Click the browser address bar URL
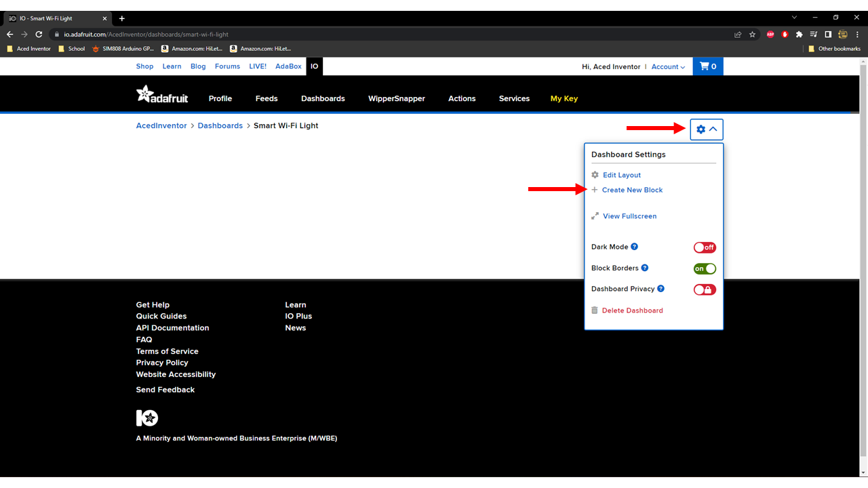 (146, 35)
